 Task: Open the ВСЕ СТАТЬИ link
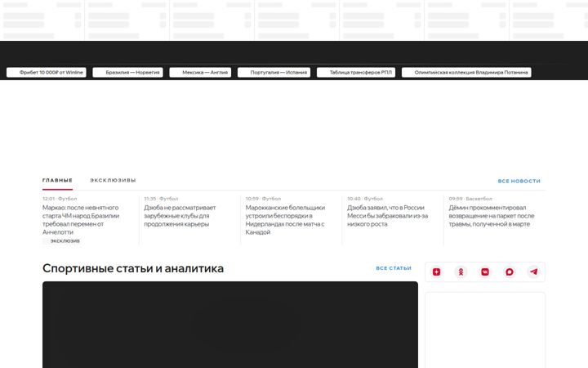394,268
